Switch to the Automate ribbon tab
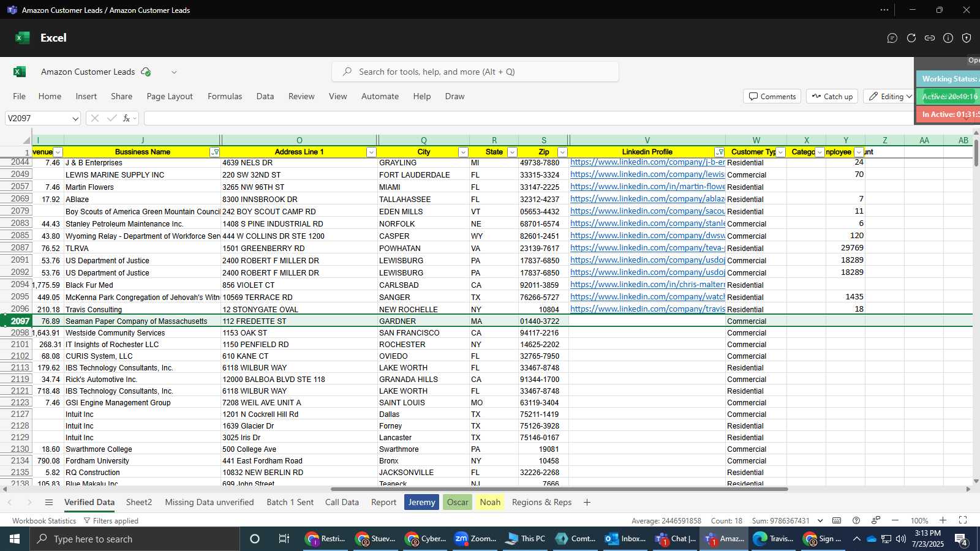 (380, 96)
